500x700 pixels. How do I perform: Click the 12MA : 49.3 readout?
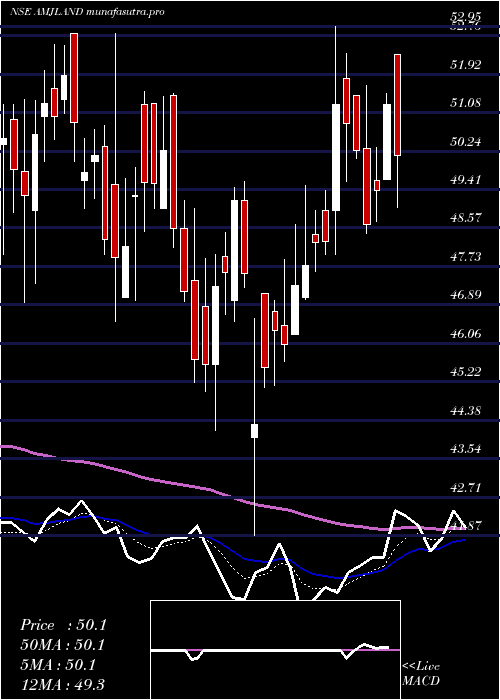pos(62,685)
